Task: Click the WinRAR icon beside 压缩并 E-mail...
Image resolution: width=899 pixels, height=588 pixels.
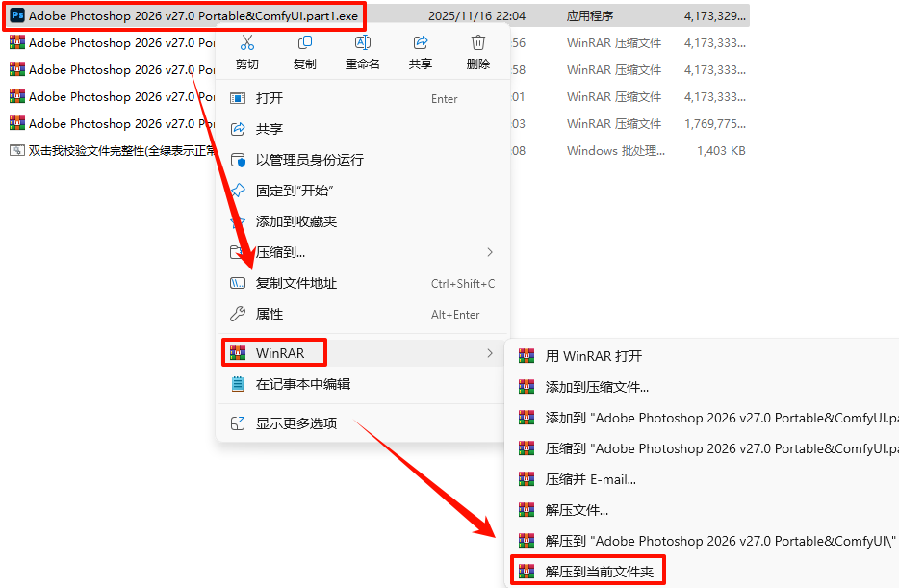Action: click(527, 479)
